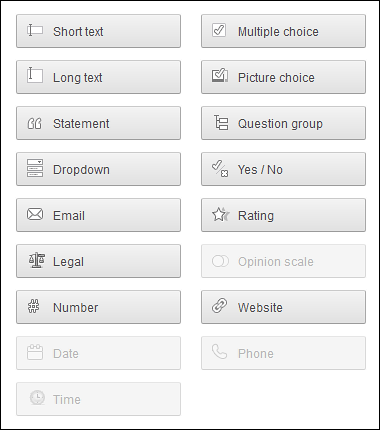Add a Rating question button
This screenshot has width=380, height=430.
click(x=283, y=215)
